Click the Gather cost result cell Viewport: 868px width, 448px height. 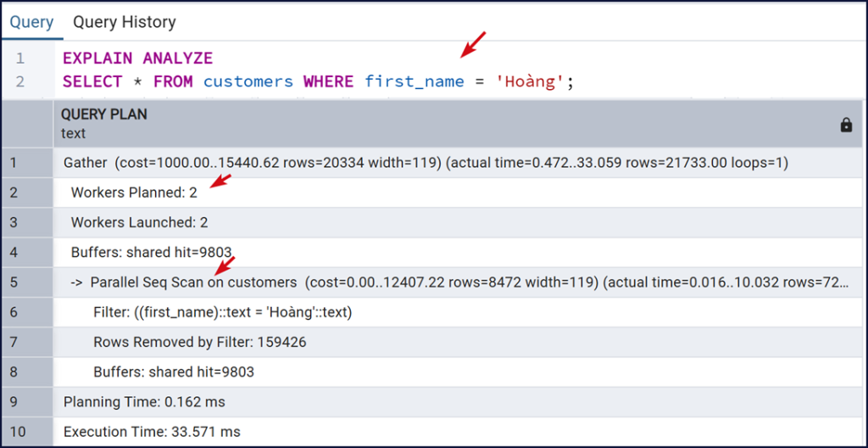click(x=426, y=162)
